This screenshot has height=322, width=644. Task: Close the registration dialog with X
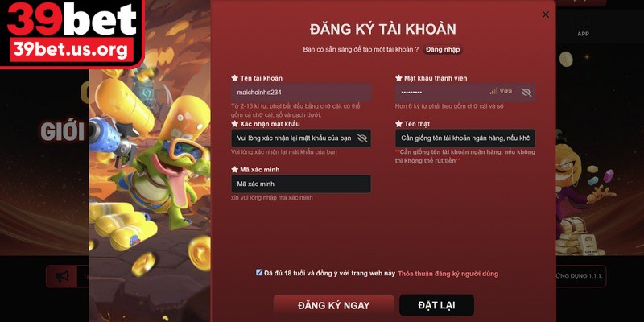point(546,14)
